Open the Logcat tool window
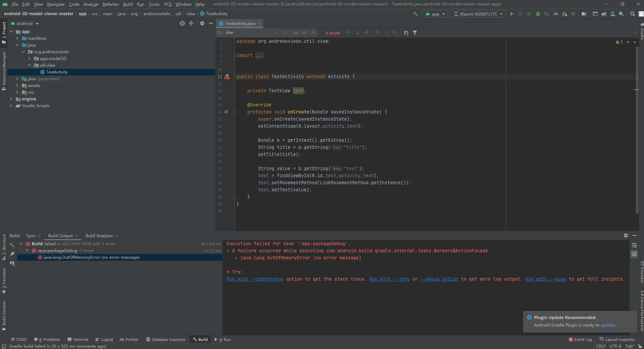The height and width of the screenshot is (349, 644). [x=104, y=339]
